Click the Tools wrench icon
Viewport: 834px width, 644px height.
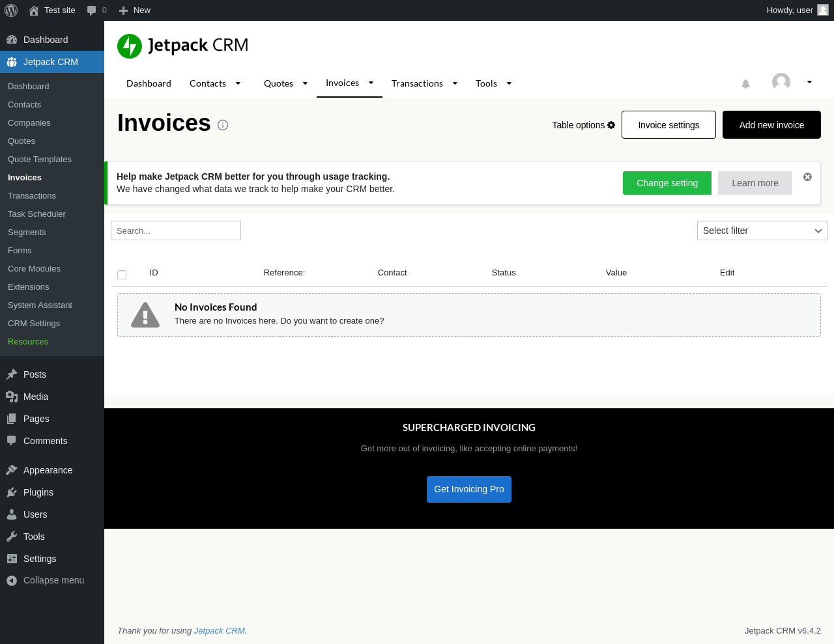(12, 537)
